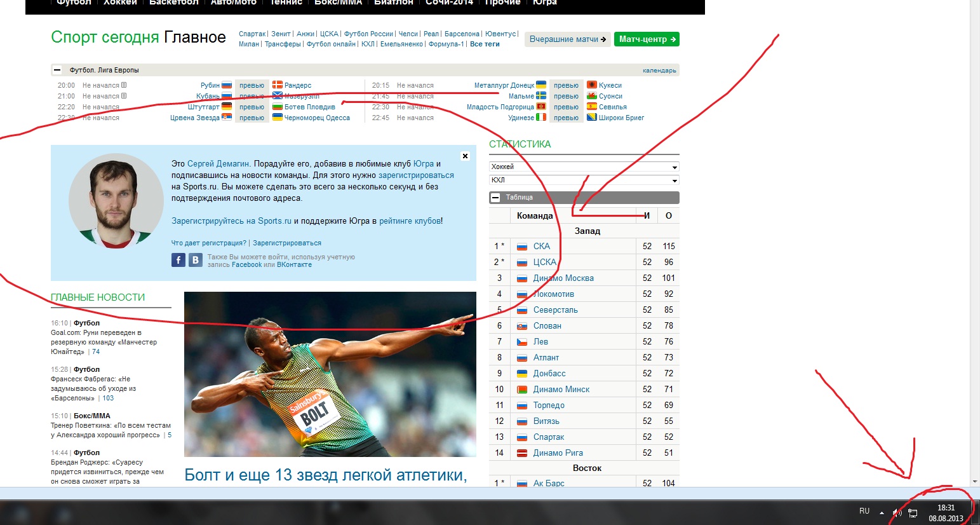Click the Albanian flag beside Кукеси
The width and height of the screenshot is (980, 525).
coord(592,85)
